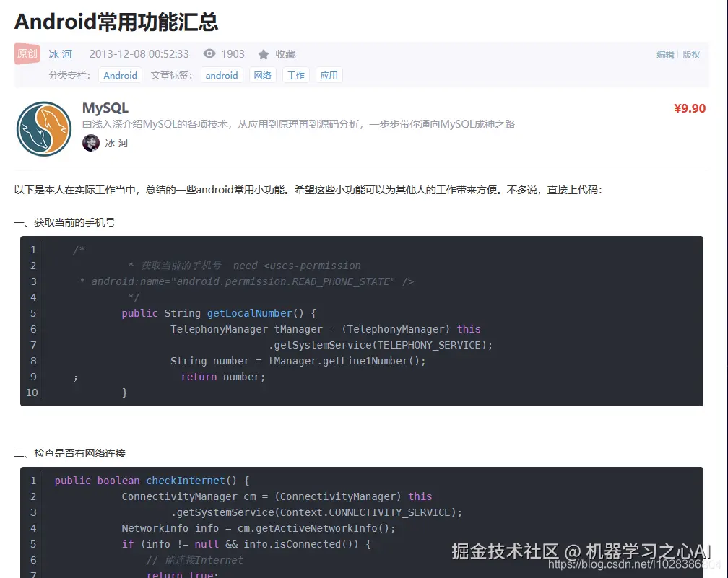The image size is (728, 578).
Task: Click checkInternet in second code block
Action: [x=185, y=481]
